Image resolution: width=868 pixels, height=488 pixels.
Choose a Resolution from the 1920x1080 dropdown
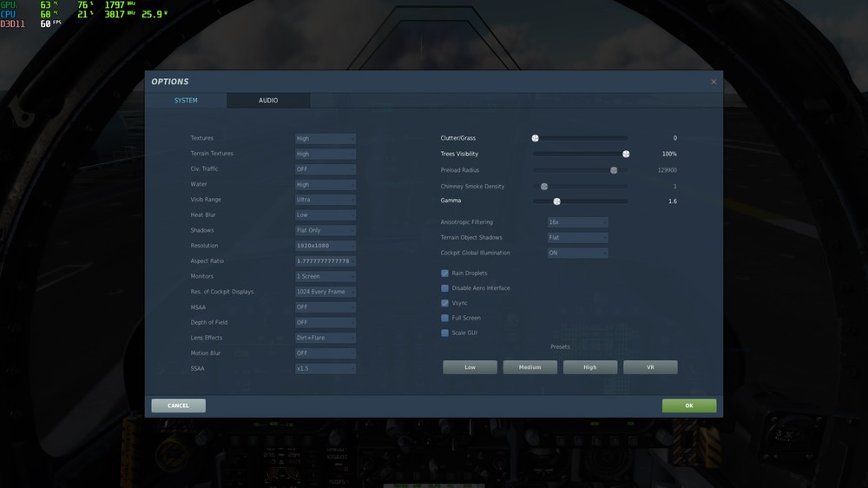[x=325, y=246]
